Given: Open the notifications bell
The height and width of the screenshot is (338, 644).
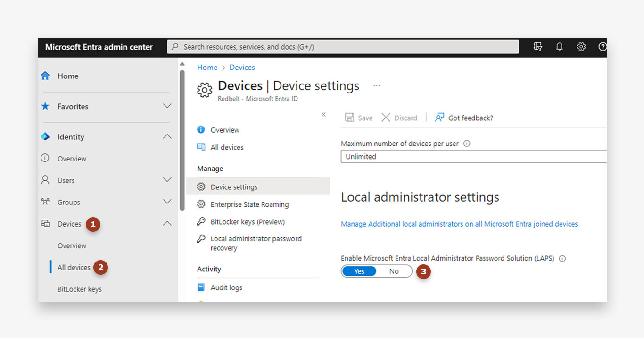Looking at the screenshot, I should (560, 47).
